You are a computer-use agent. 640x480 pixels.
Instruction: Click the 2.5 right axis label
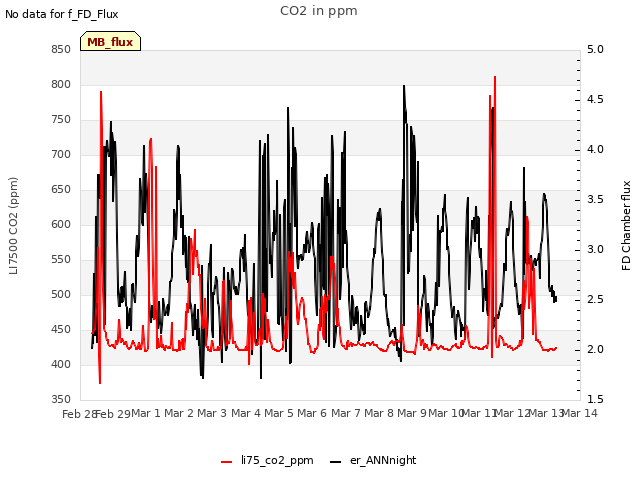pyautogui.click(x=595, y=300)
